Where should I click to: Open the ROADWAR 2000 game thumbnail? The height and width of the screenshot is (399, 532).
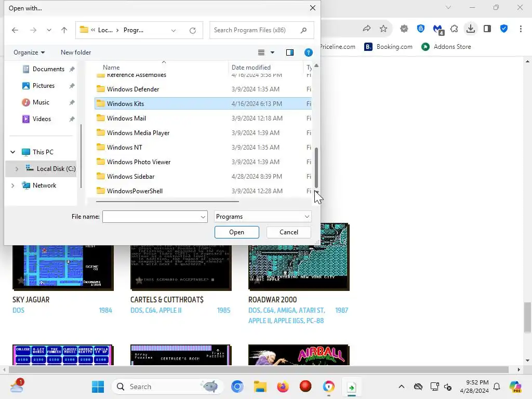tap(299, 257)
